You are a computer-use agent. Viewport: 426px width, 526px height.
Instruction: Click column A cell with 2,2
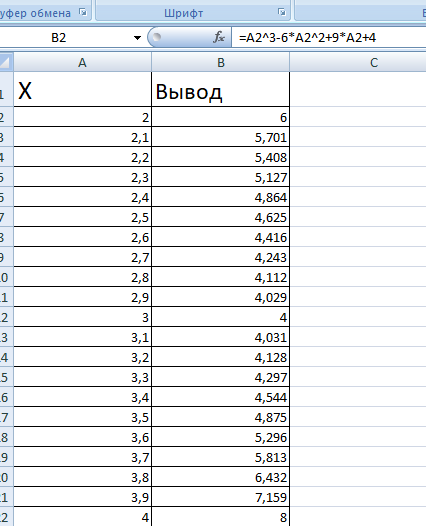point(83,157)
